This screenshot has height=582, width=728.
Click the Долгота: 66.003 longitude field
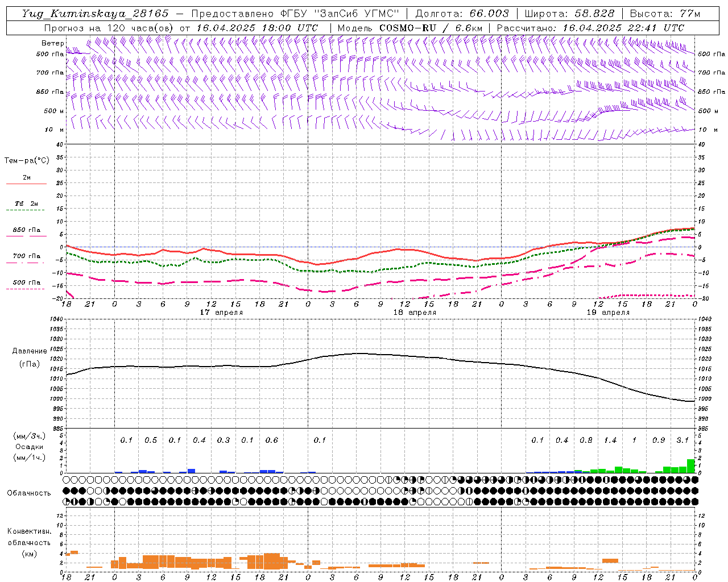coord(462,14)
